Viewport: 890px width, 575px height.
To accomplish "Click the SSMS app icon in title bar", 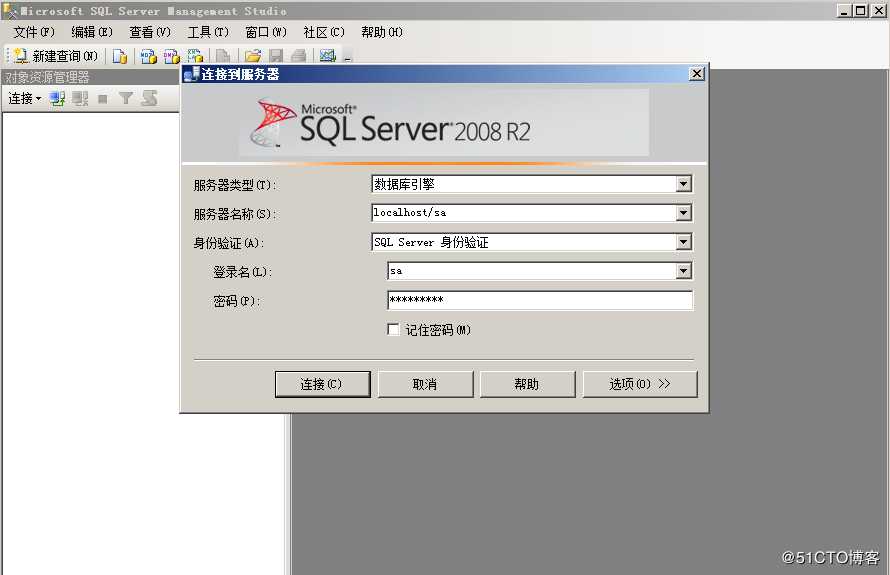I will click(x=10, y=10).
